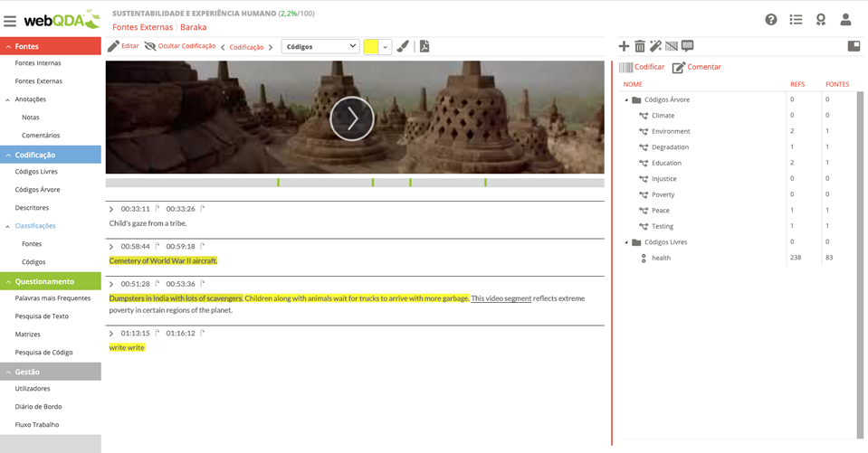
Task: Open Pesquisa de Texto menu item
Action: click(x=42, y=316)
